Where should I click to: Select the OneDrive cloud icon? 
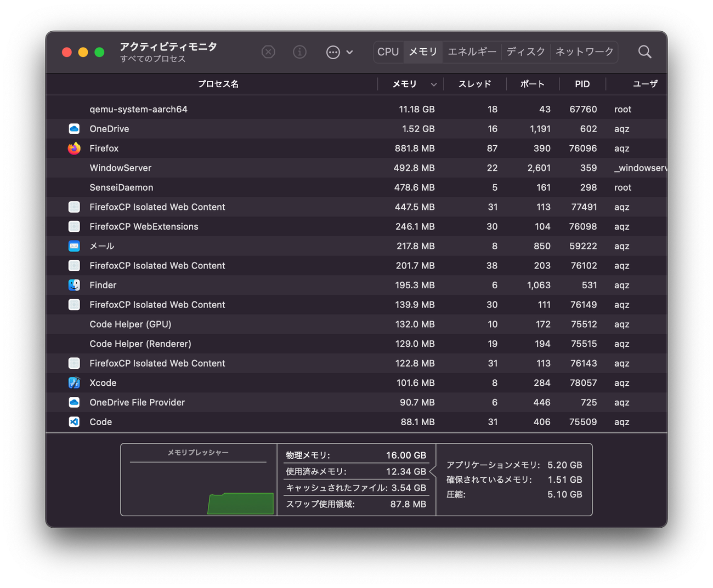coord(74,129)
